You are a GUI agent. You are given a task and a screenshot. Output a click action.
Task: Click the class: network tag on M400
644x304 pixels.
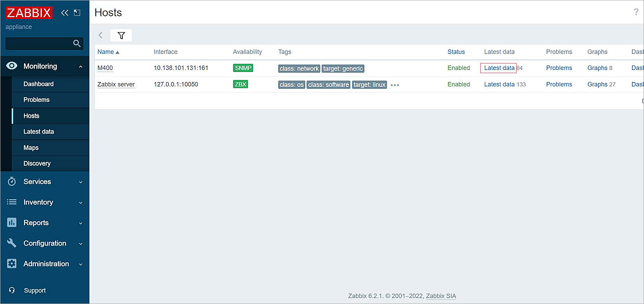click(x=299, y=68)
